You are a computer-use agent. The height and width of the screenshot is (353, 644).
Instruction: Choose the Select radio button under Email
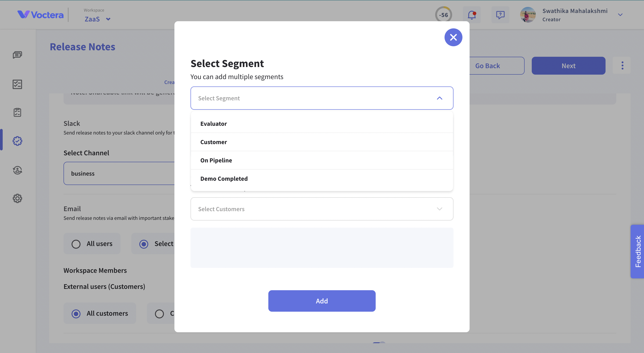tap(144, 244)
